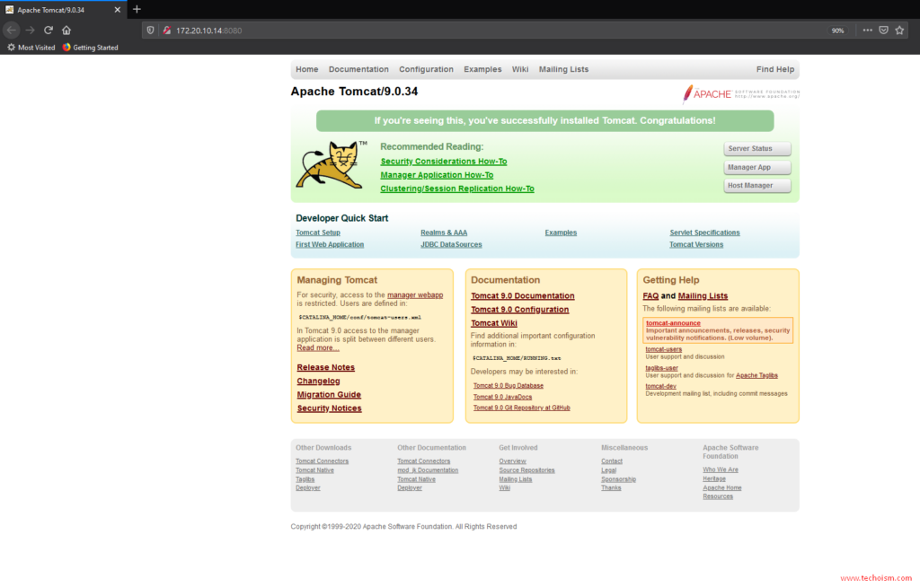This screenshot has width=920, height=588.
Task: Click the Apache Software Foundation feather logo
Action: click(740, 93)
